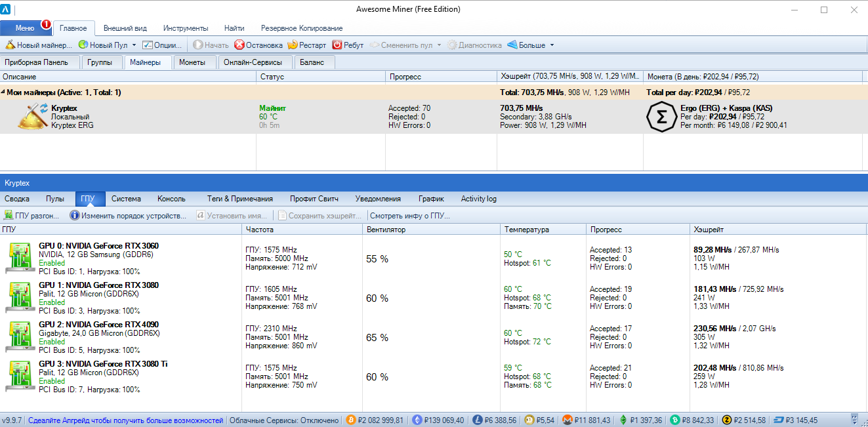Switch to the Внешний вид ribbon tab
Image resolution: width=868 pixels, height=427 pixels.
(125, 28)
